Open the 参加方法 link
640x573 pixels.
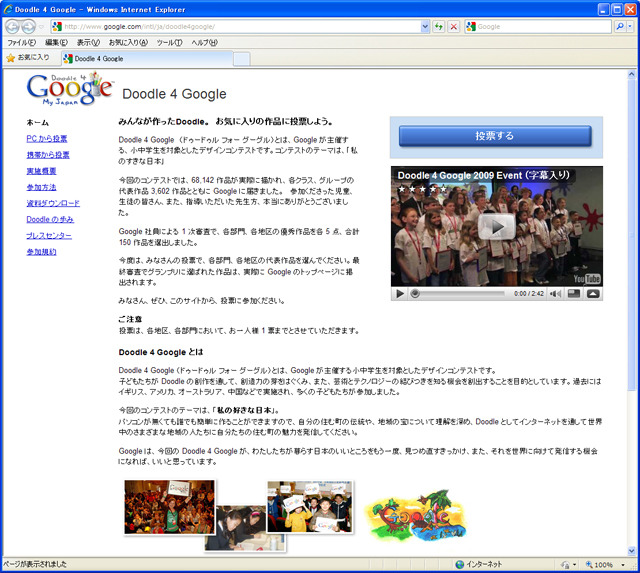(41, 187)
